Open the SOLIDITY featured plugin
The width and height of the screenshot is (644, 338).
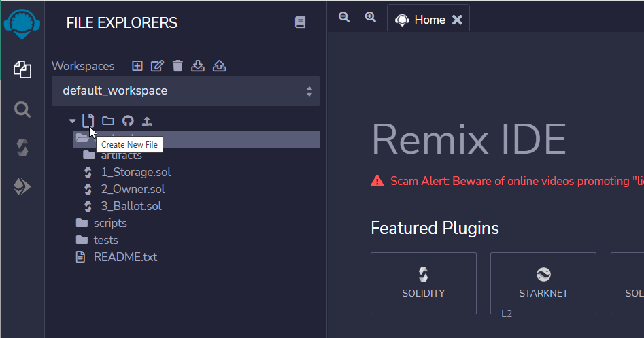click(x=424, y=284)
